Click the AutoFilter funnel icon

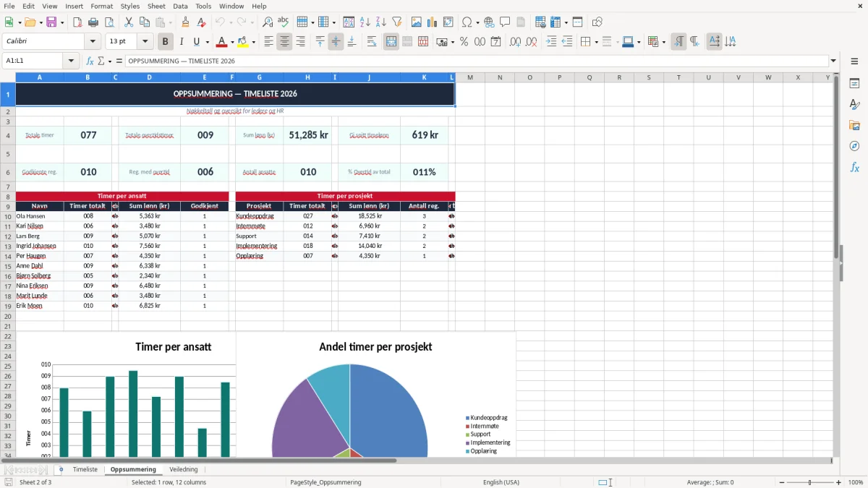coord(396,22)
